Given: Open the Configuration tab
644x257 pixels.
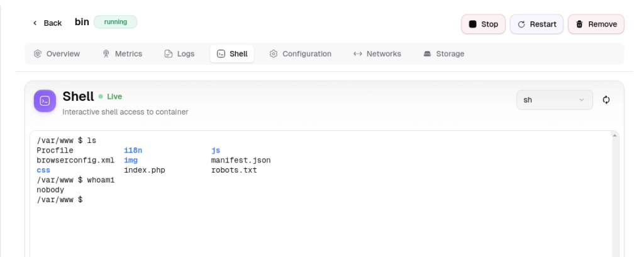Looking at the screenshot, I should (x=301, y=54).
